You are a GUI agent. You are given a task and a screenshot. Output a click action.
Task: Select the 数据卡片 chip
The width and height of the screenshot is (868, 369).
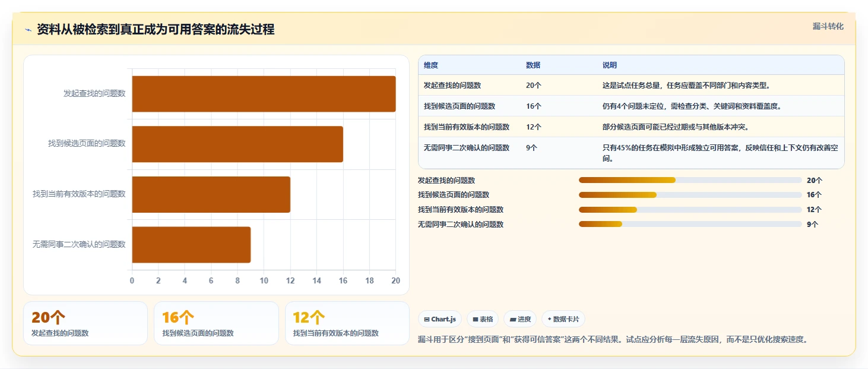point(563,319)
